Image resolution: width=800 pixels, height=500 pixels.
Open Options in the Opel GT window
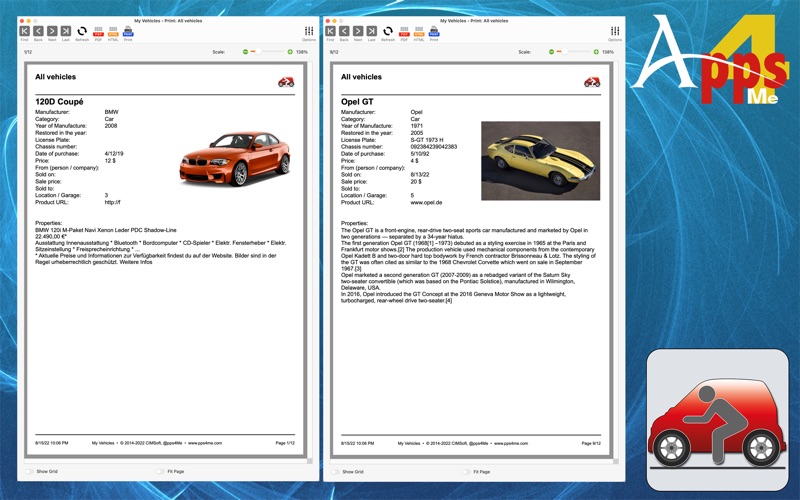click(615, 33)
